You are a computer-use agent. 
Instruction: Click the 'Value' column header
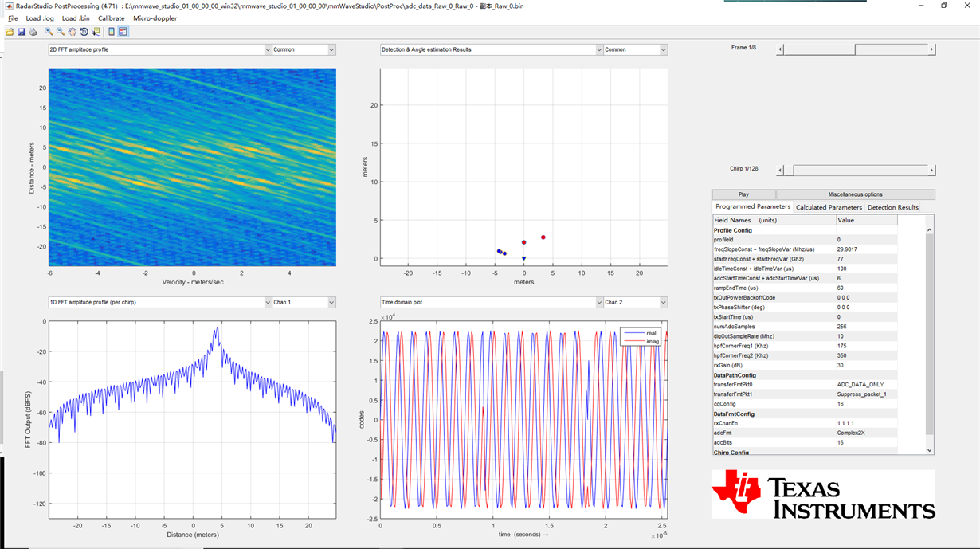[x=867, y=220]
